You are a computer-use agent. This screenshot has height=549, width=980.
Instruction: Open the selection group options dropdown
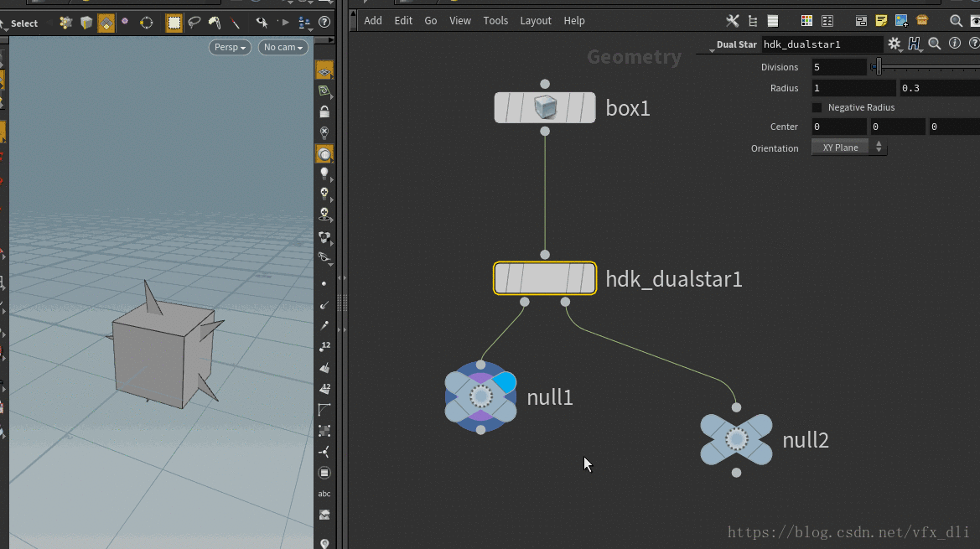tap(304, 23)
